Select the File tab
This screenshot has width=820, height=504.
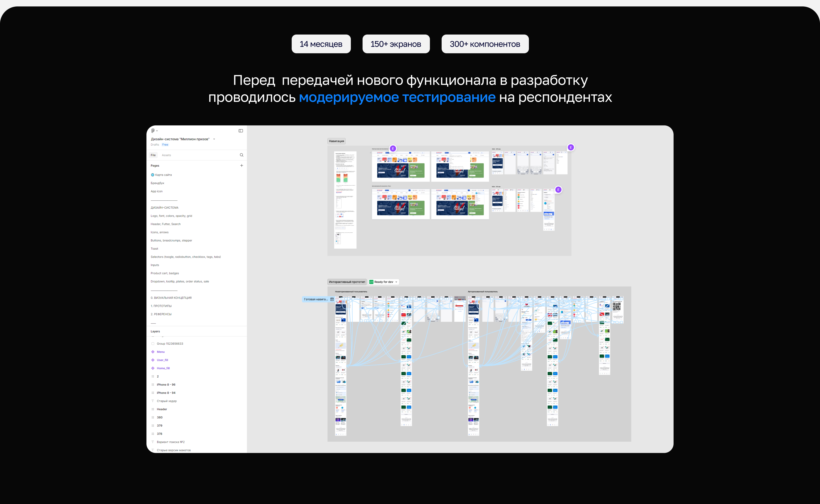pos(153,155)
